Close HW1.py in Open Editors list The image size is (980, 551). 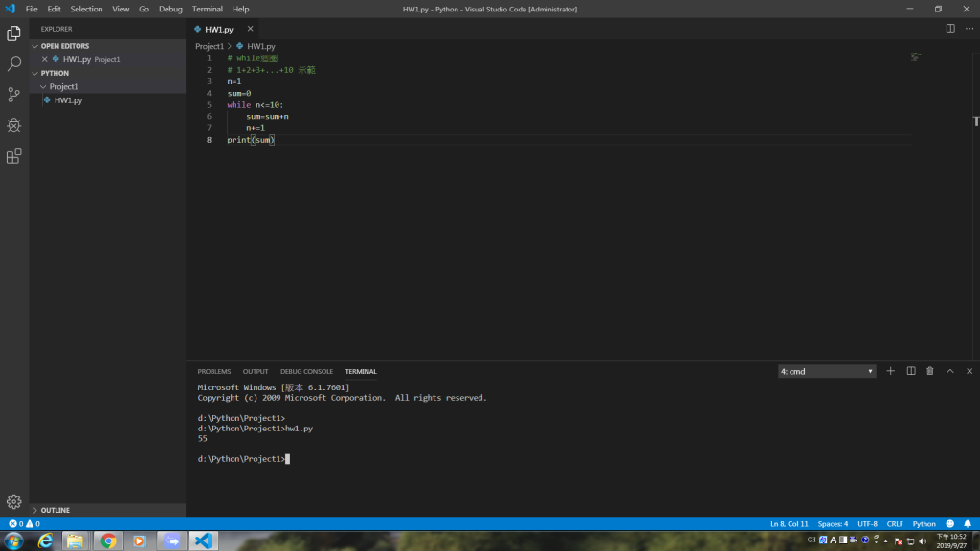pyautogui.click(x=44, y=59)
